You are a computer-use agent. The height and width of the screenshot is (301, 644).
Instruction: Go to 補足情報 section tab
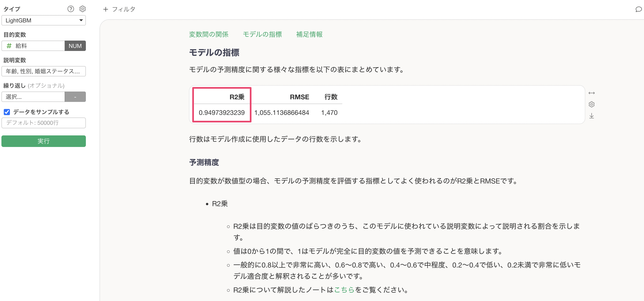click(309, 34)
